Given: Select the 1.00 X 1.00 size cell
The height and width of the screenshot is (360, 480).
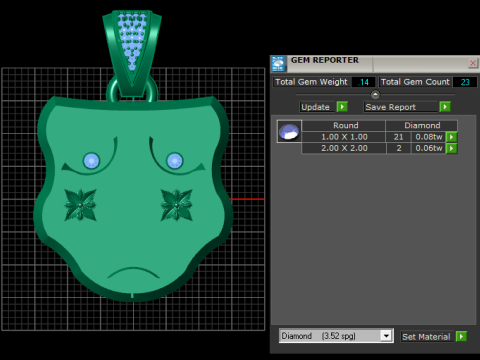Looking at the screenshot, I should click(x=344, y=137).
